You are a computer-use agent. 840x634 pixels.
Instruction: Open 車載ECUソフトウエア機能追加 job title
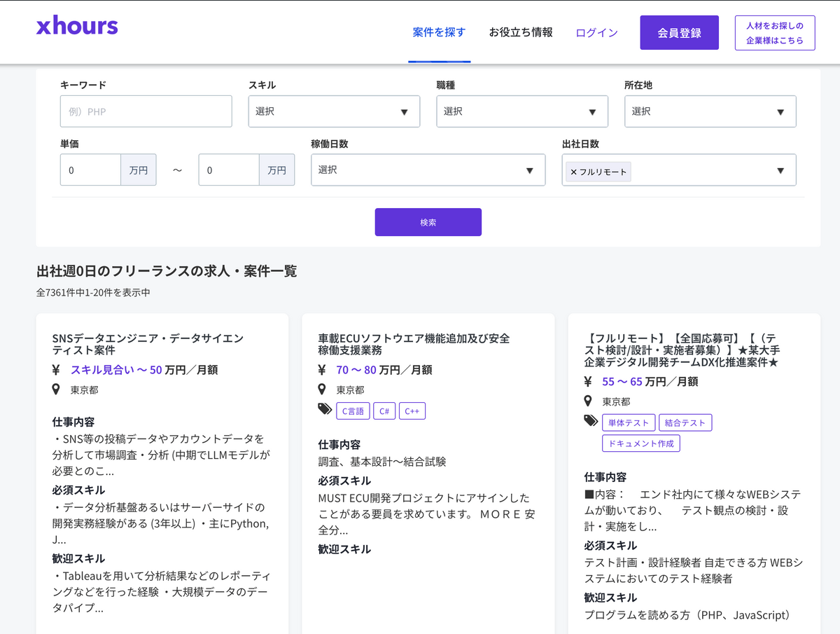click(x=414, y=344)
